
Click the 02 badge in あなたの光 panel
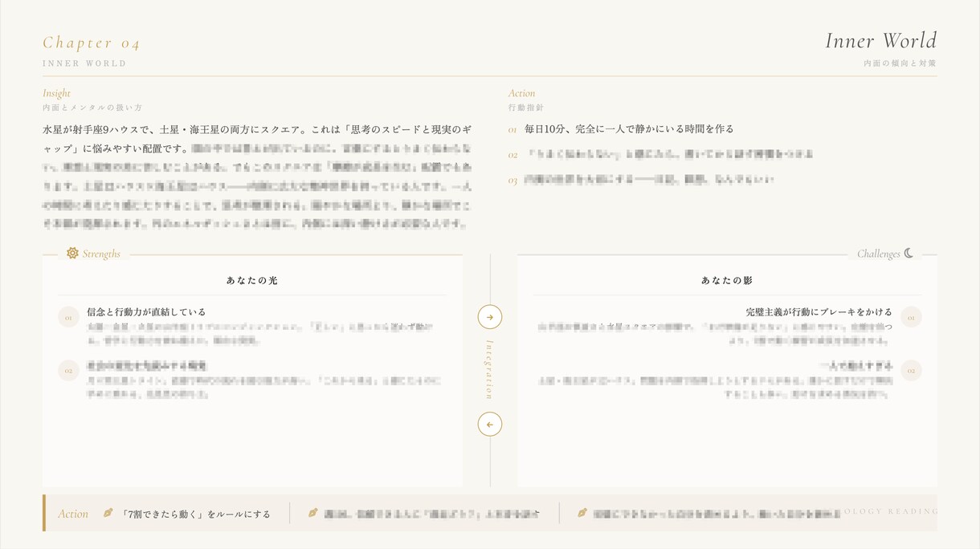(x=68, y=371)
